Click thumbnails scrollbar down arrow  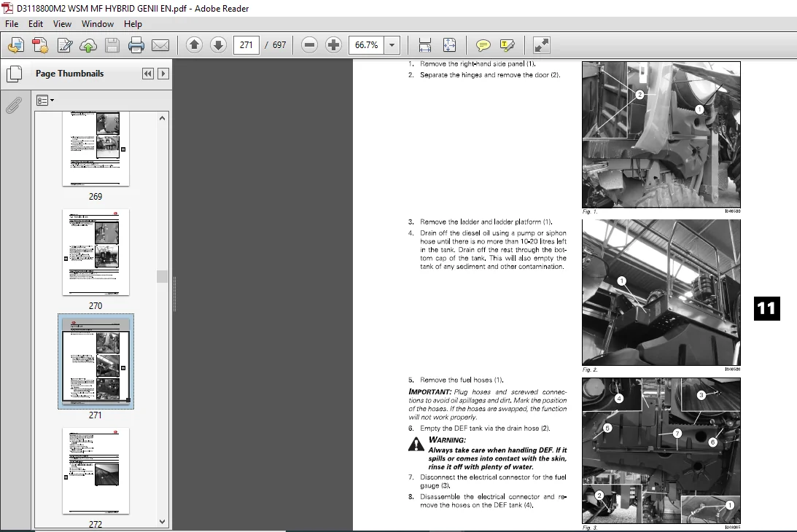(x=162, y=522)
